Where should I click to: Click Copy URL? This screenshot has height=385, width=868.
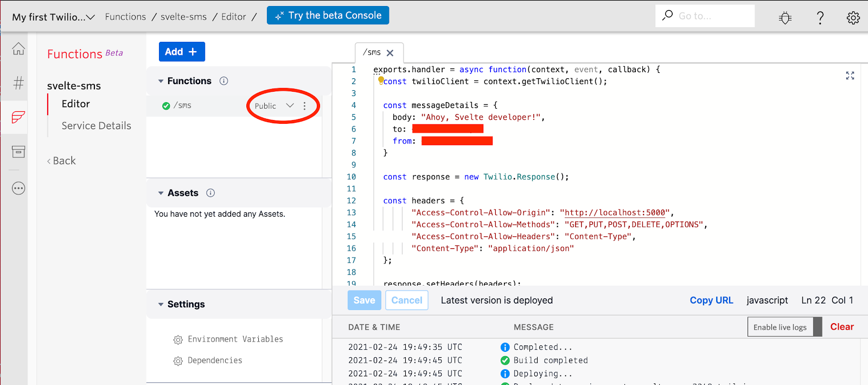[x=711, y=300]
